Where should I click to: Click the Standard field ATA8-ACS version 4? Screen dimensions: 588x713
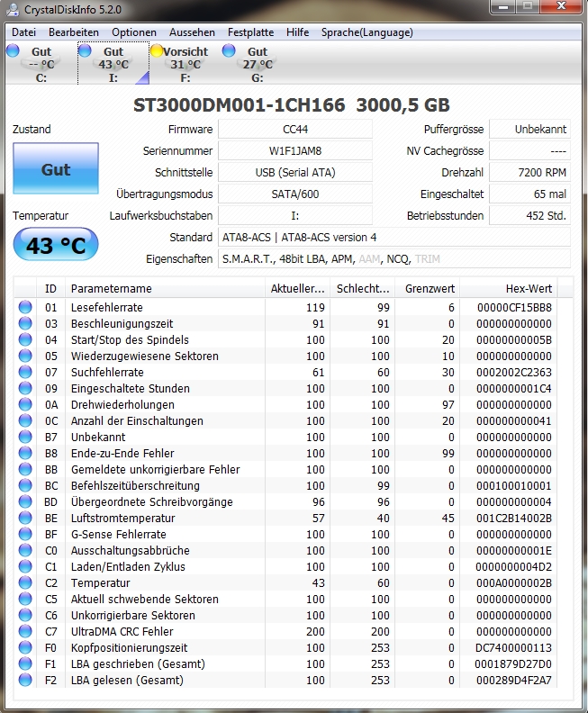[394, 238]
